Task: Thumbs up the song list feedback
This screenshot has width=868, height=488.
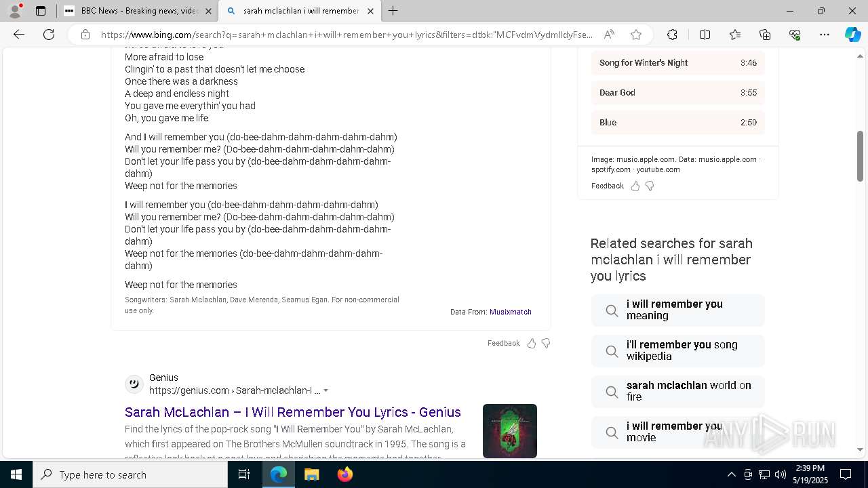Action: [x=635, y=186]
